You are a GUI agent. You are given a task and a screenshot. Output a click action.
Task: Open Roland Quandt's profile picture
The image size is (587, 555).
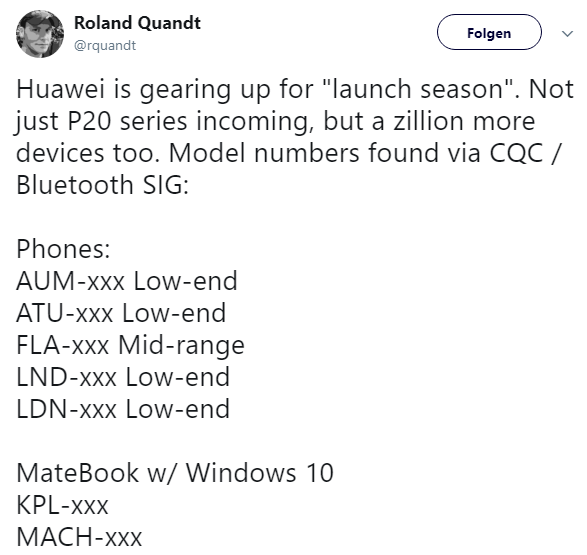(40, 34)
